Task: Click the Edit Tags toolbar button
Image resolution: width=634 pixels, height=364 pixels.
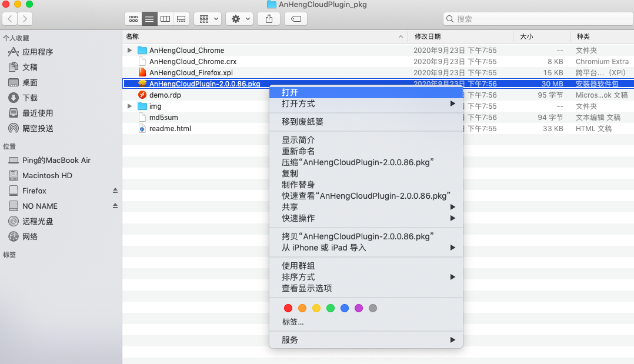Action: pyautogui.click(x=296, y=19)
